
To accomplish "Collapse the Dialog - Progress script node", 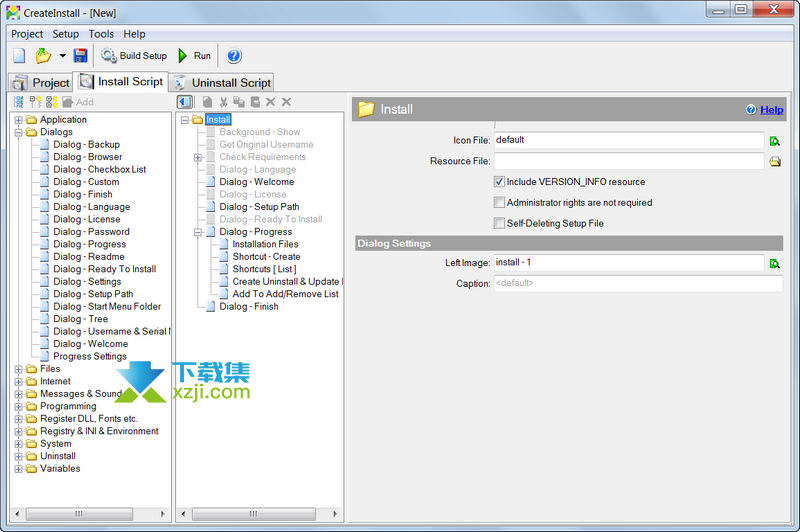I will [198, 232].
